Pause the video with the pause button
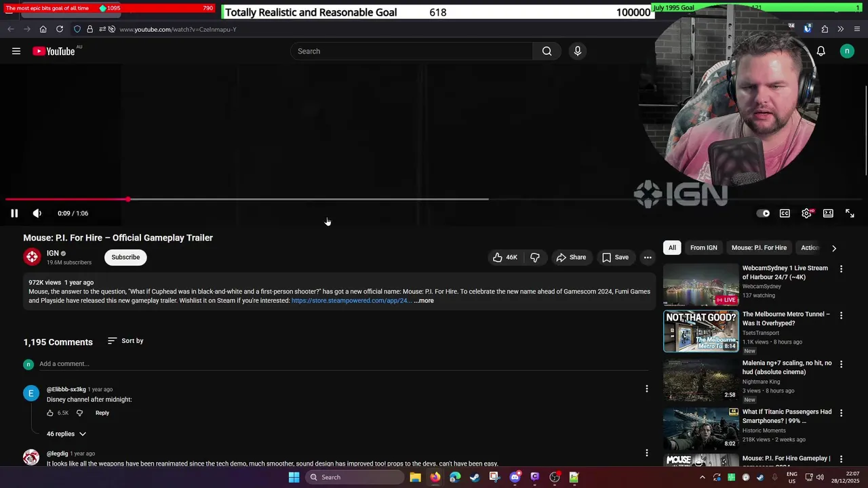This screenshot has width=868, height=488. click(14, 213)
